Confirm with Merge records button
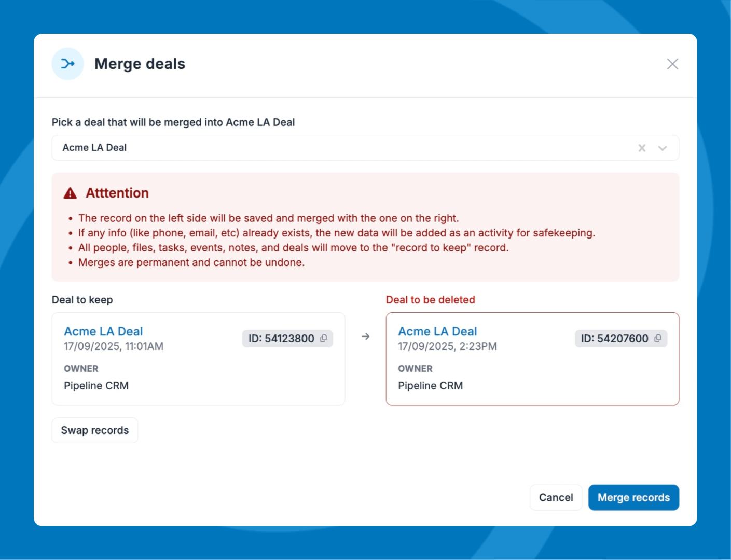 [x=634, y=498]
